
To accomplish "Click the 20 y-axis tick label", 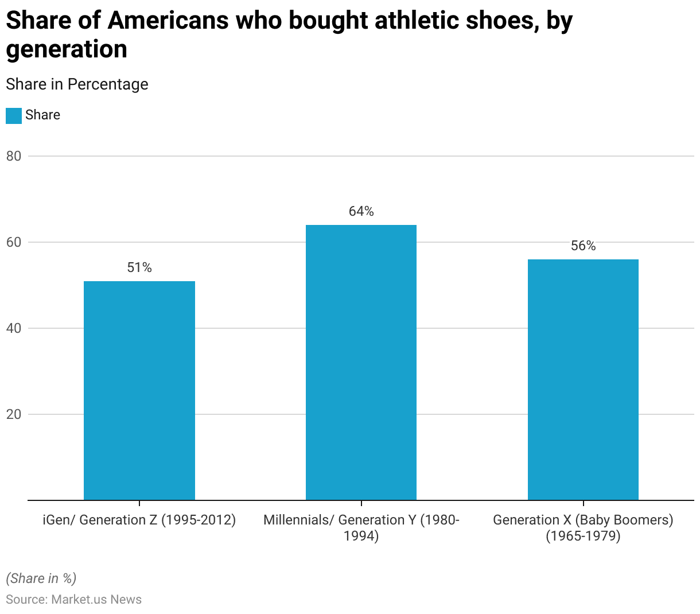I will click(14, 414).
